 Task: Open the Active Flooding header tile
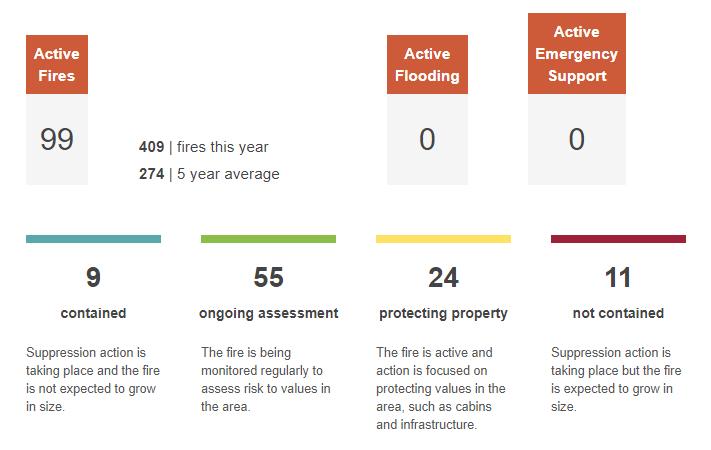pyautogui.click(x=427, y=64)
